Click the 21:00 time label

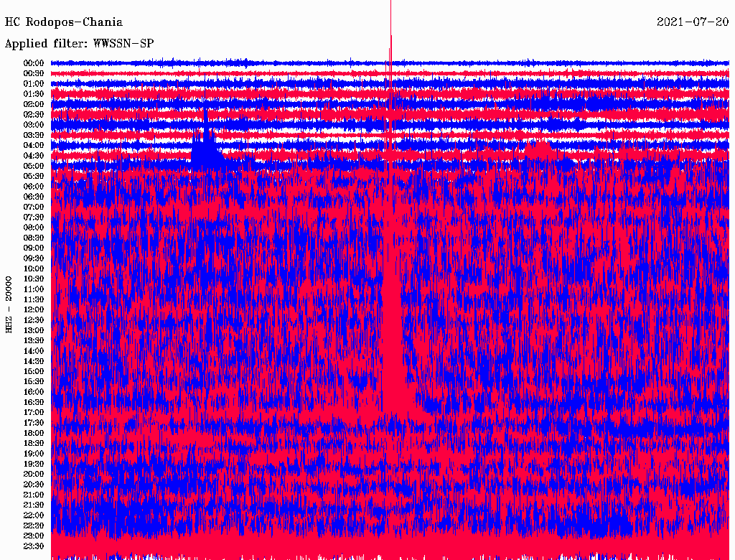(34, 495)
